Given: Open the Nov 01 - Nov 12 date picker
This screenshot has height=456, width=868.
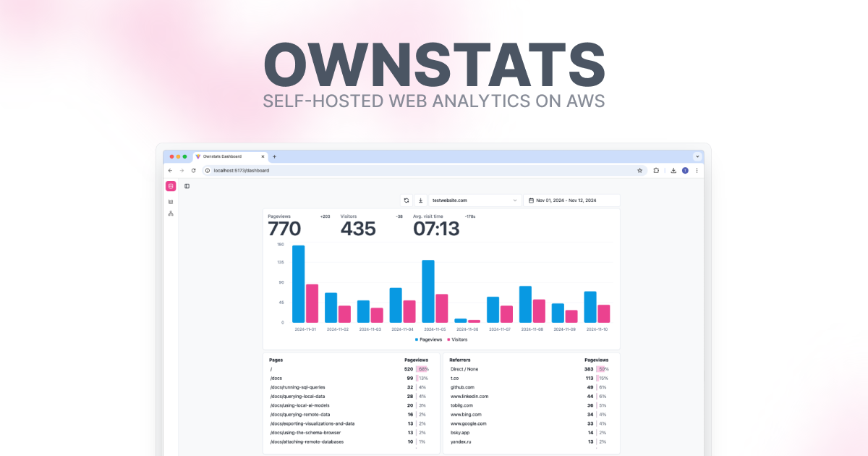Looking at the screenshot, I should coord(572,200).
